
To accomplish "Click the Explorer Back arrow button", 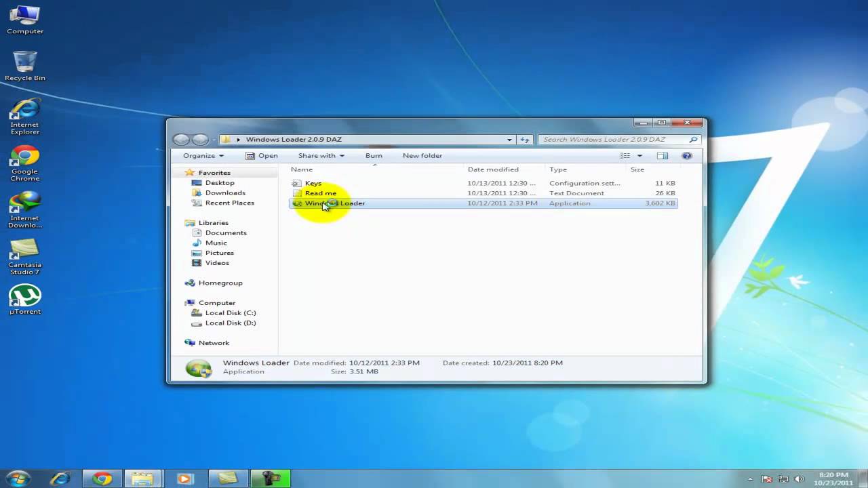I will 181,140.
